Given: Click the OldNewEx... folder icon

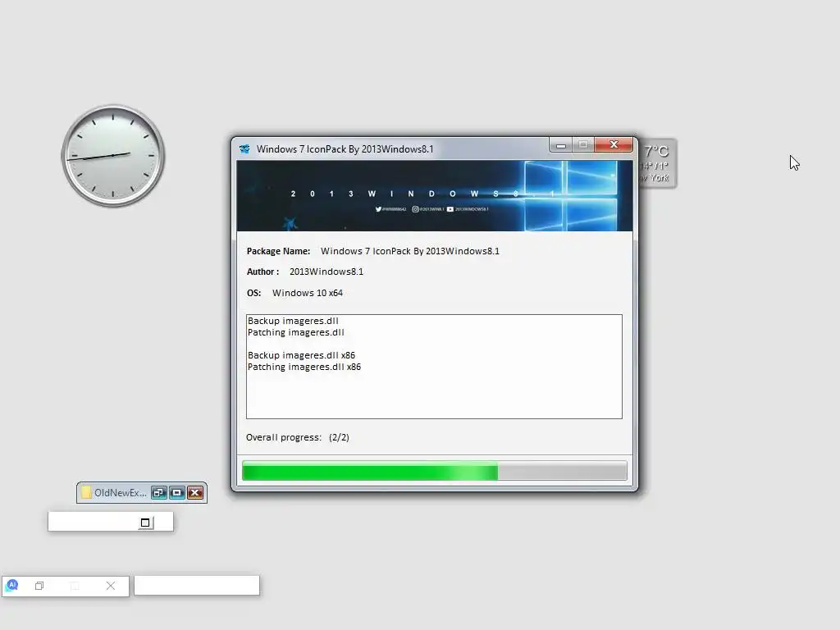Looking at the screenshot, I should tap(86, 492).
